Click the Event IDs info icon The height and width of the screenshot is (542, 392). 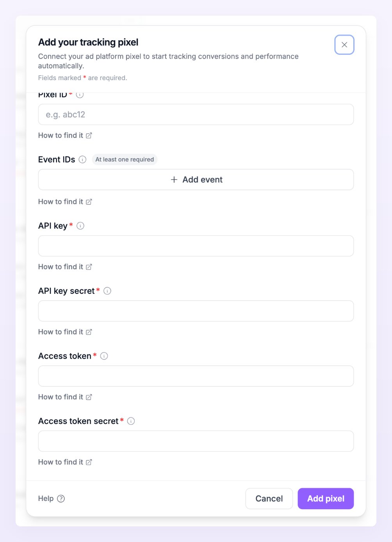click(x=82, y=159)
